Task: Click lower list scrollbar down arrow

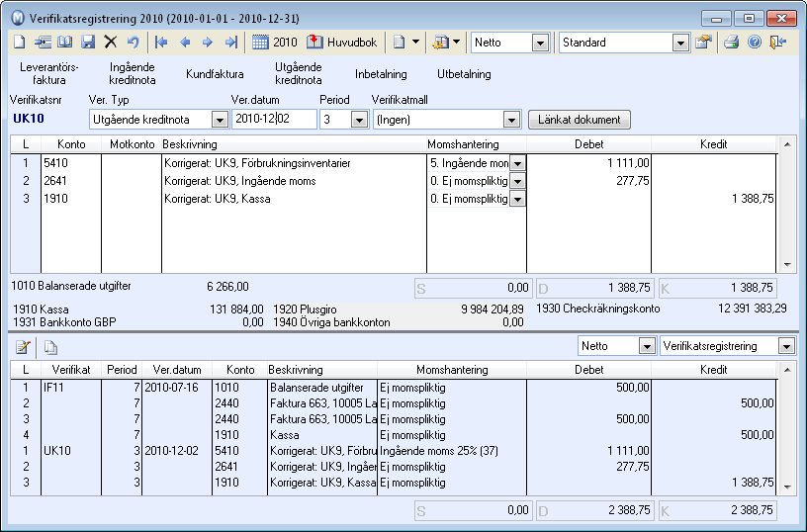Action: click(x=787, y=487)
